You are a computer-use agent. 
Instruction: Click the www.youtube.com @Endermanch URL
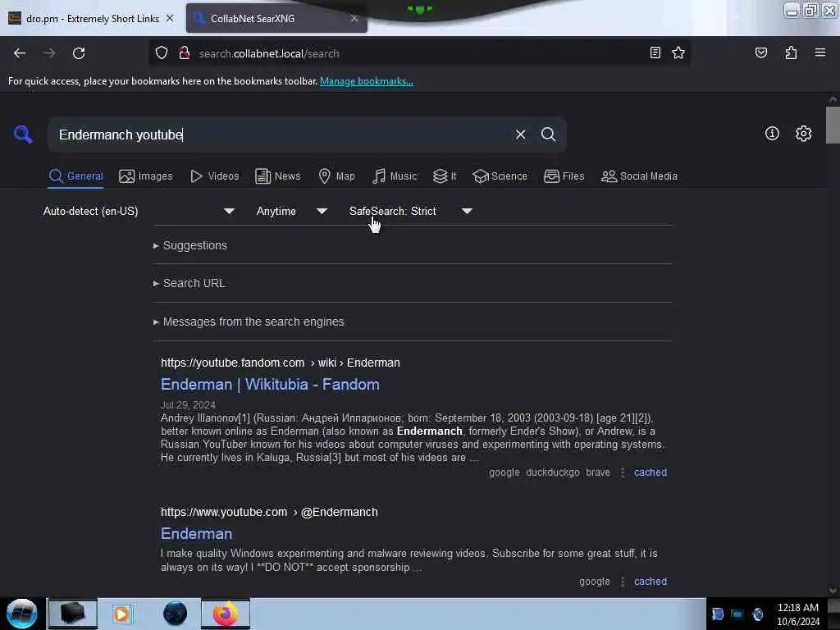click(269, 512)
